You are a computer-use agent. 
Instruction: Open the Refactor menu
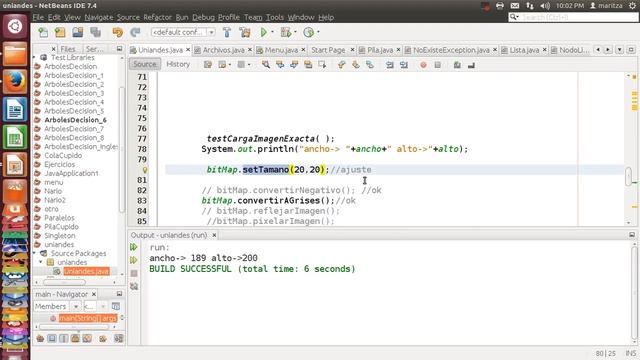[157, 17]
